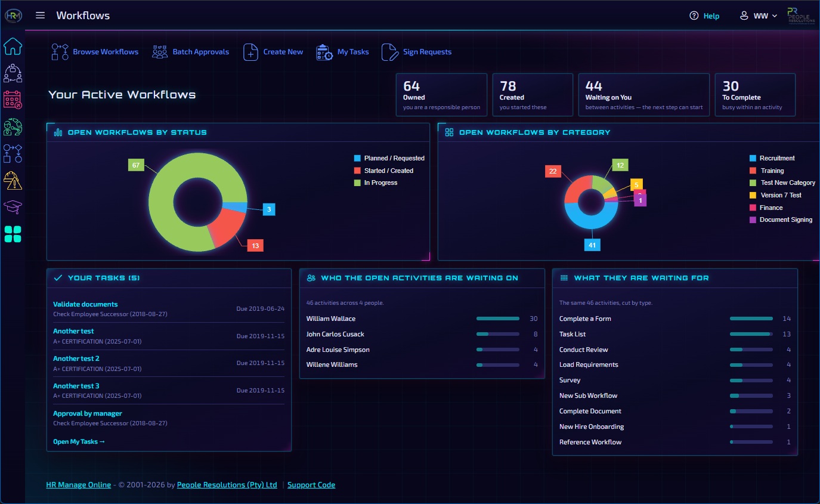Viewport: 820px width, 504px height.
Task: Open the 64 Owned stat card
Action: coord(441,95)
